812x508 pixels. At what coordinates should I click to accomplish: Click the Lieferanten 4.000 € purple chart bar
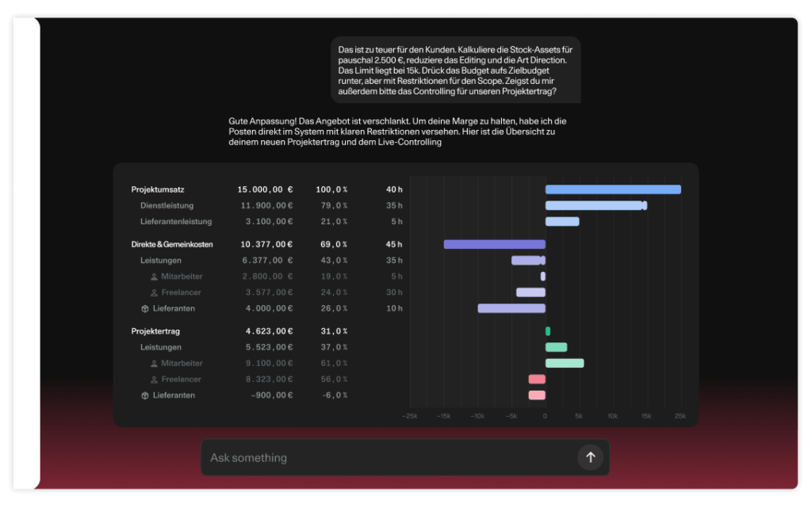pyautogui.click(x=511, y=308)
